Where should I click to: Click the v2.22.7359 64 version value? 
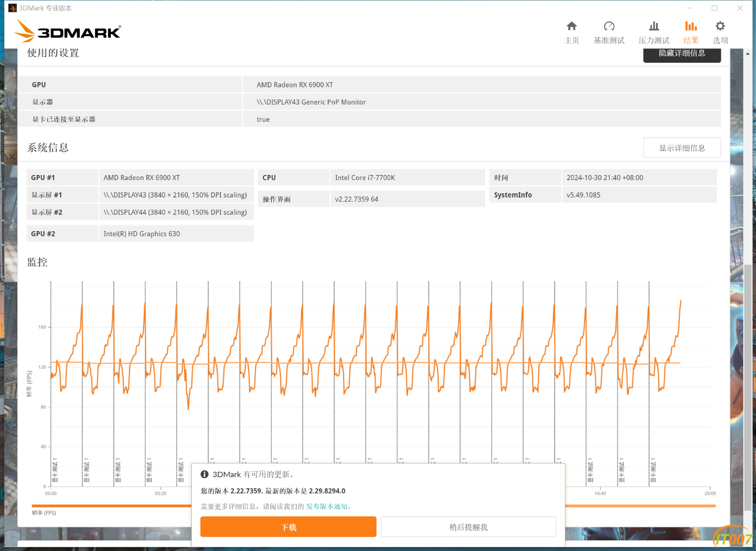[x=357, y=199]
